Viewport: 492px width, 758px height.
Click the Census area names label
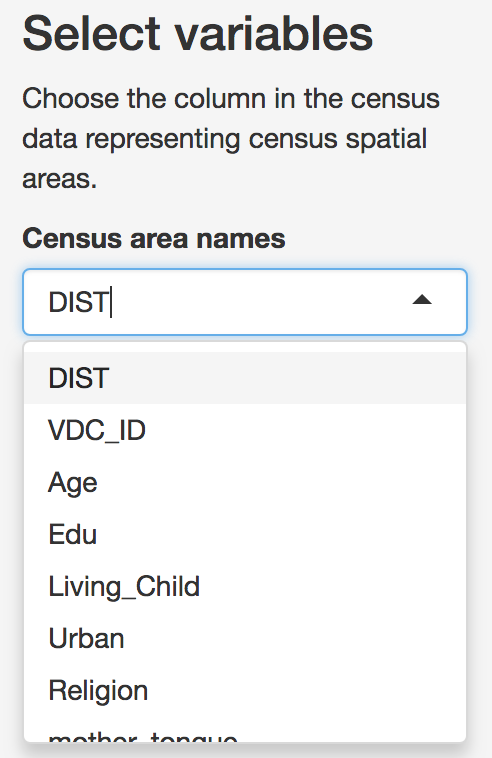pos(154,238)
